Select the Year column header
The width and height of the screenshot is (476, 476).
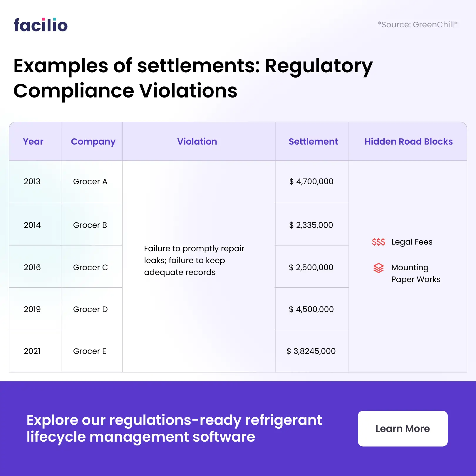point(33,142)
